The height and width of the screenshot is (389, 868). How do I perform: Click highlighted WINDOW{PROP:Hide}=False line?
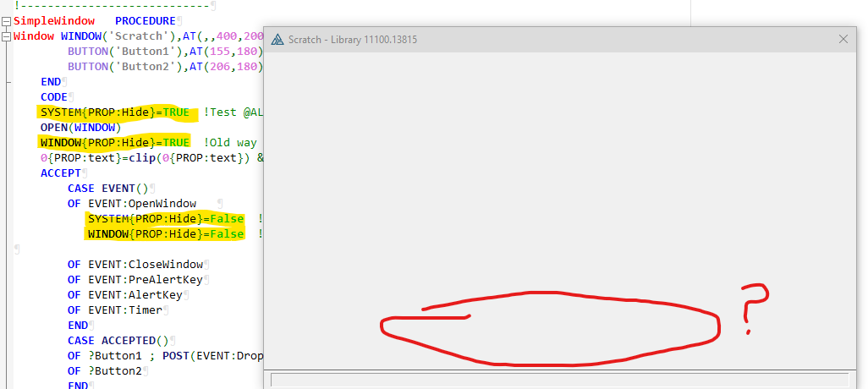[165, 234]
